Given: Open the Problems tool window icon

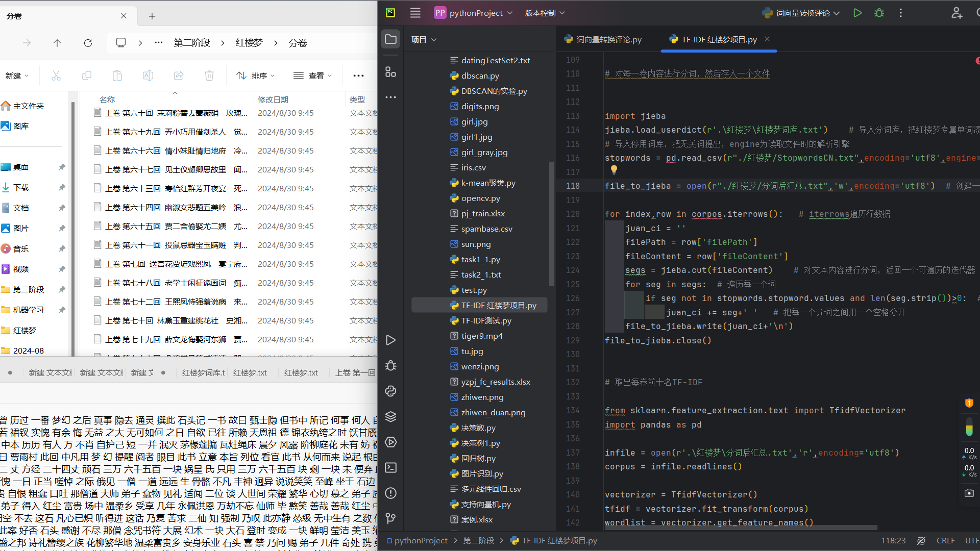Looking at the screenshot, I should [390, 493].
